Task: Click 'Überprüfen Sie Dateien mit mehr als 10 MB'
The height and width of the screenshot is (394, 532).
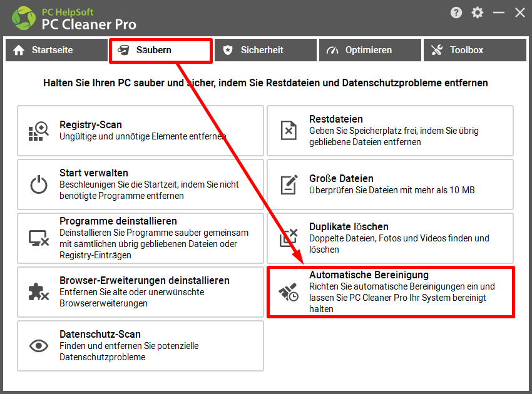Action: tap(392, 190)
